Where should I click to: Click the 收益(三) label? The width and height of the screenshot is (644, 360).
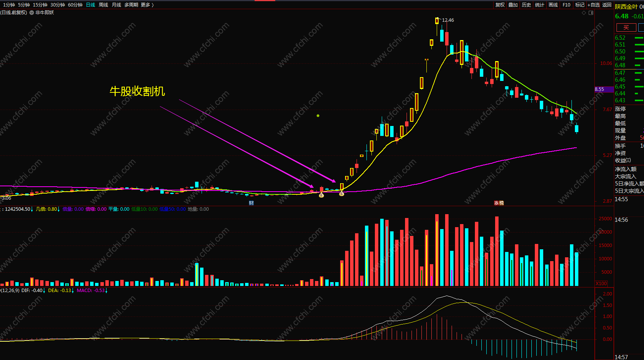click(x=623, y=161)
